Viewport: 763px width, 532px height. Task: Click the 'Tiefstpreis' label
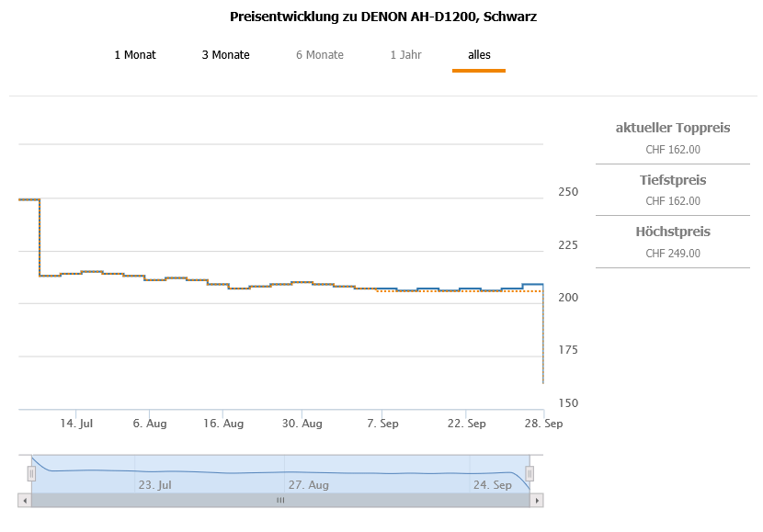673,180
